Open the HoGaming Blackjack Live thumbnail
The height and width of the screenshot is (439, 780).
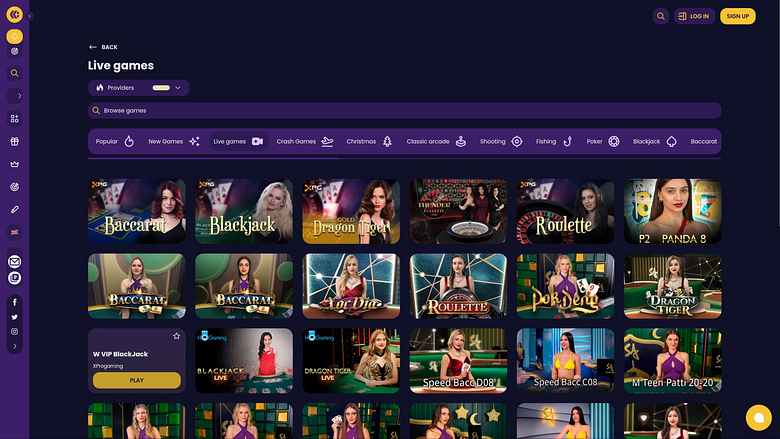[244, 360]
